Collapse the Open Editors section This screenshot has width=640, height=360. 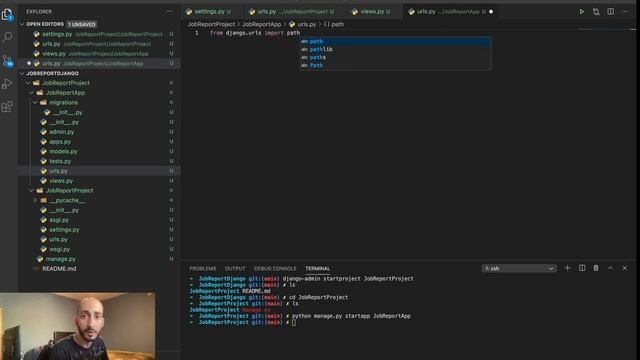point(22,24)
